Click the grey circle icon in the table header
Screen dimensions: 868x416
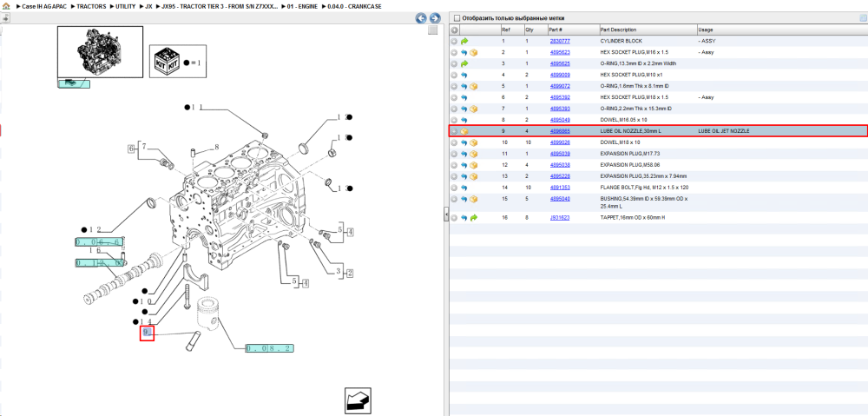coord(454,30)
